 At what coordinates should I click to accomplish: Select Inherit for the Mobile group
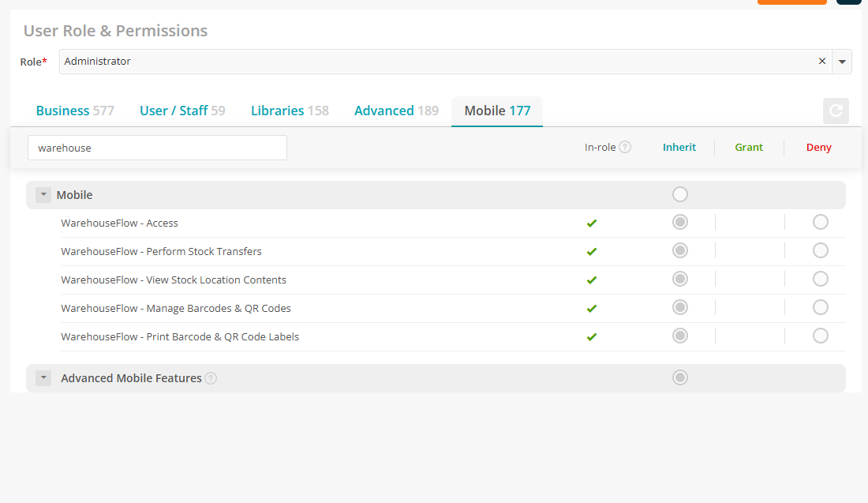click(679, 194)
